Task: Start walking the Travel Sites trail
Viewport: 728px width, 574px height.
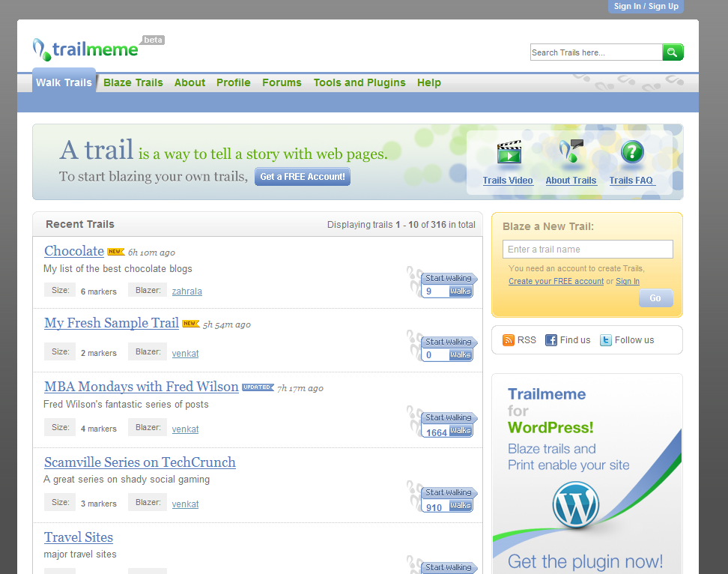Action: pos(449,567)
